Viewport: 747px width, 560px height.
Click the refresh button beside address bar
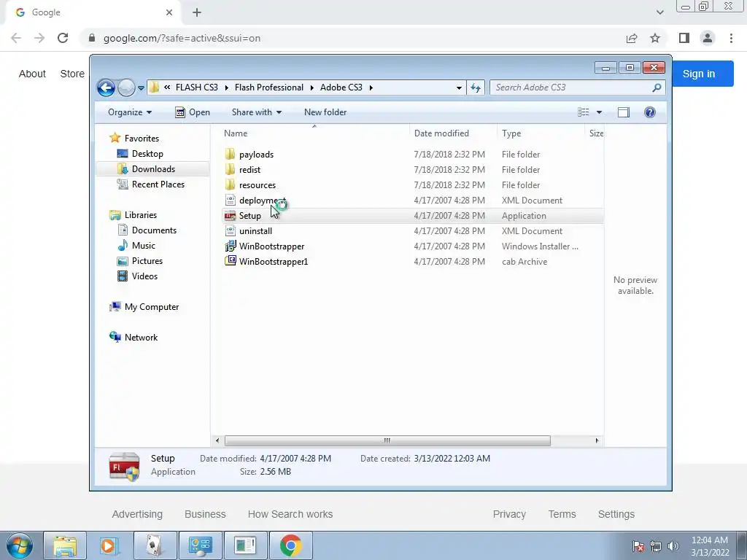tap(476, 87)
